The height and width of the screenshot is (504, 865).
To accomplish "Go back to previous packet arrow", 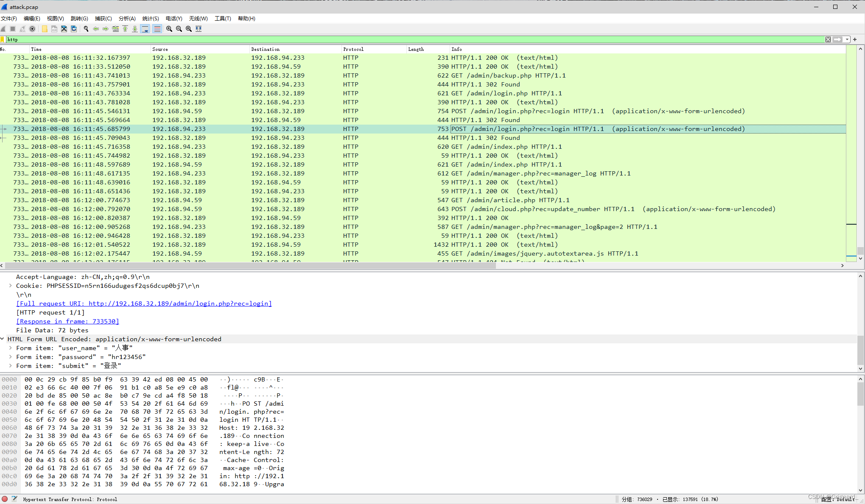I will [x=96, y=29].
